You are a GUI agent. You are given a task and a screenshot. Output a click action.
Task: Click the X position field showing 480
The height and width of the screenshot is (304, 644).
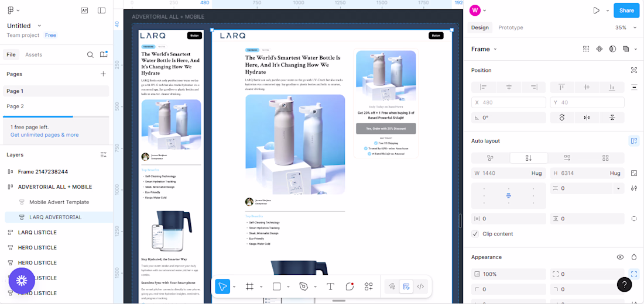[x=508, y=102]
